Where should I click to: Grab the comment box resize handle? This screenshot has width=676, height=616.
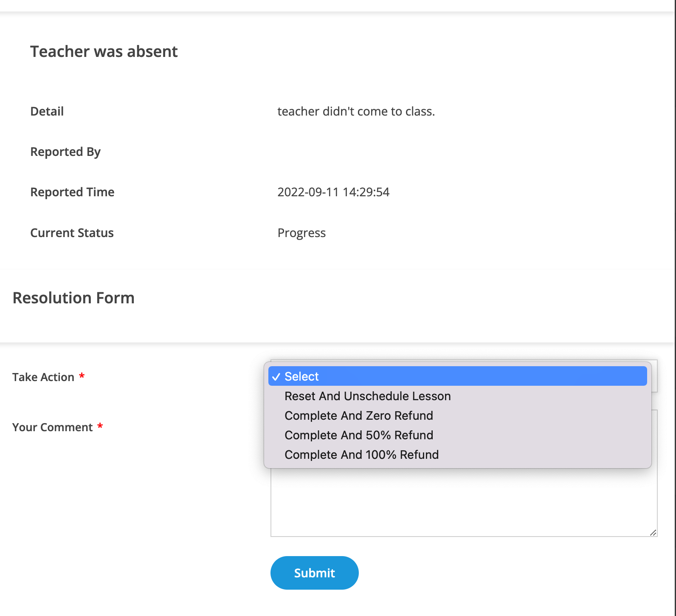point(653,532)
